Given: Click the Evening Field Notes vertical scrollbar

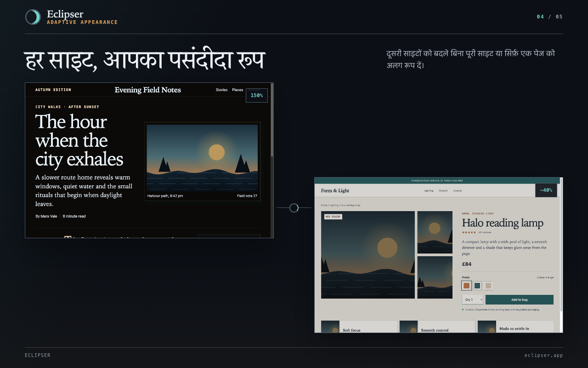Looking at the screenshot, I should point(271,160).
